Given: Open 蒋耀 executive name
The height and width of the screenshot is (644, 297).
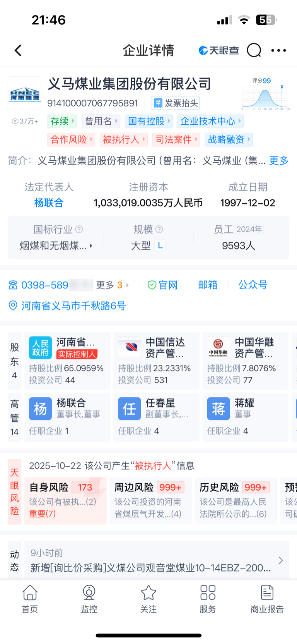Looking at the screenshot, I should click(244, 403).
